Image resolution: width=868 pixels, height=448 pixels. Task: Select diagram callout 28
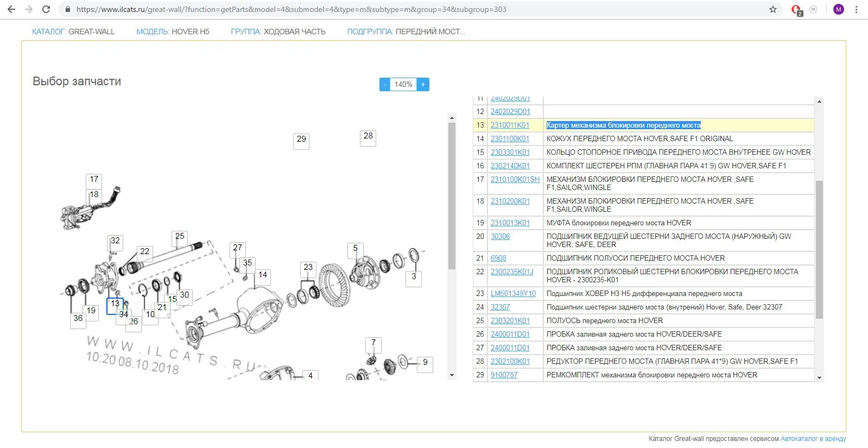[x=368, y=138]
